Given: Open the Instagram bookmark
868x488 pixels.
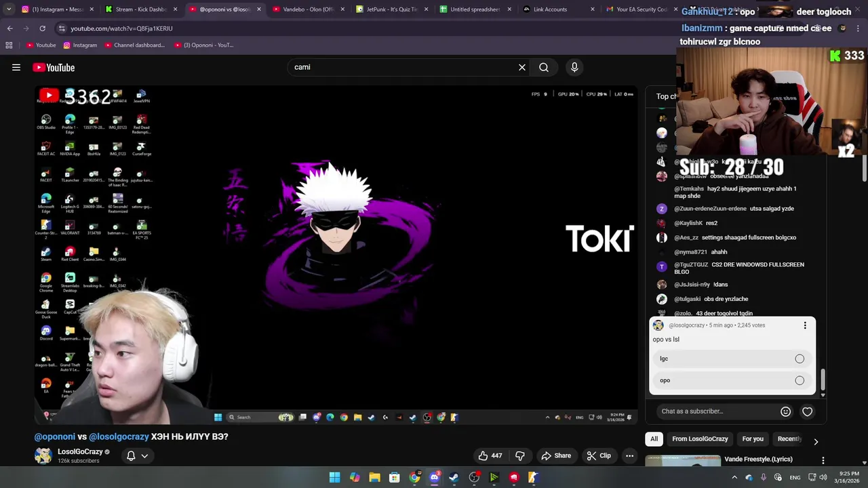Looking at the screenshot, I should 80,45.
